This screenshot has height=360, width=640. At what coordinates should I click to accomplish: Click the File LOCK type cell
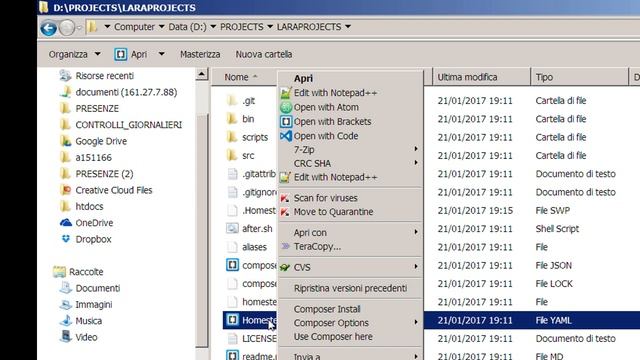pos(554,284)
